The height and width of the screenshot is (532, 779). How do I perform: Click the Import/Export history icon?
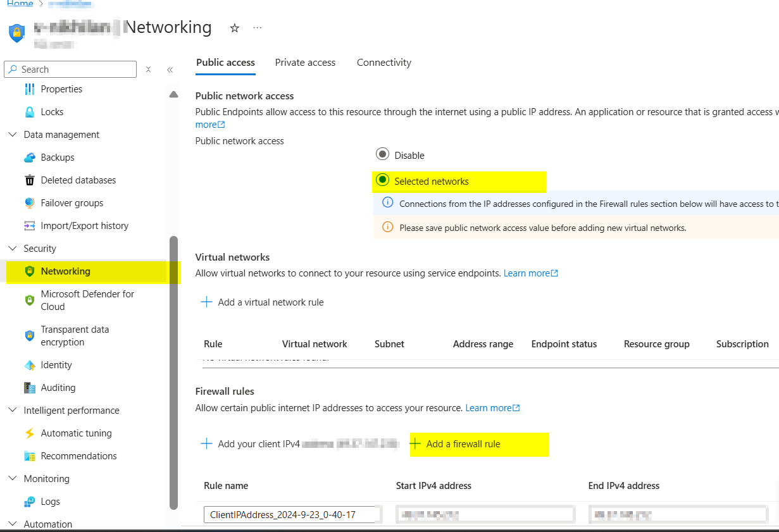click(x=30, y=225)
